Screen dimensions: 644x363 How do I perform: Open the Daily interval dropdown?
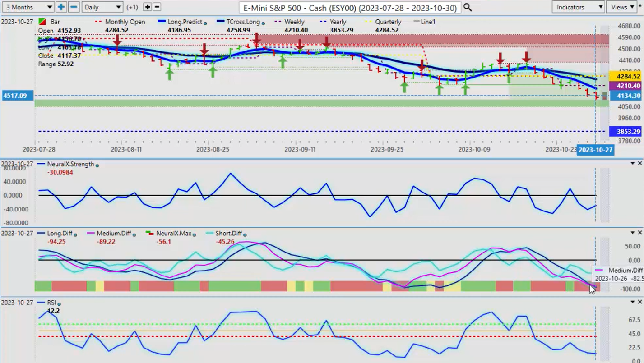click(102, 7)
